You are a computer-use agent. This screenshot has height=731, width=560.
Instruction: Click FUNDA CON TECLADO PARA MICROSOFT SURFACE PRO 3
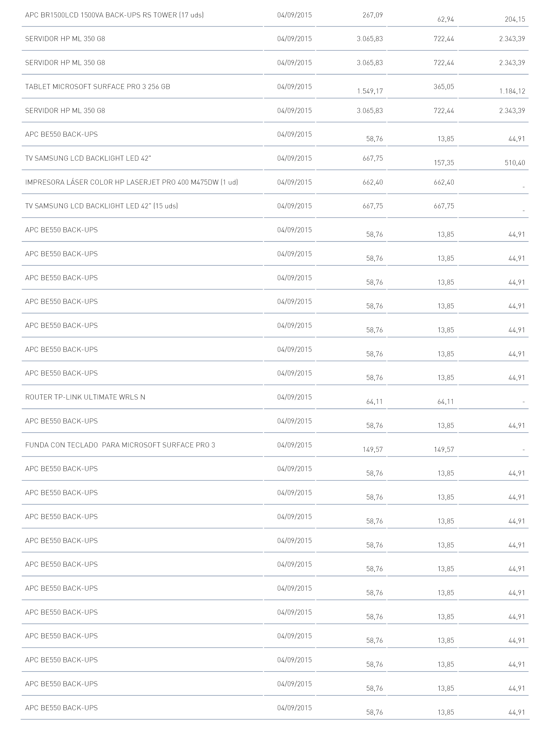click(120, 445)
